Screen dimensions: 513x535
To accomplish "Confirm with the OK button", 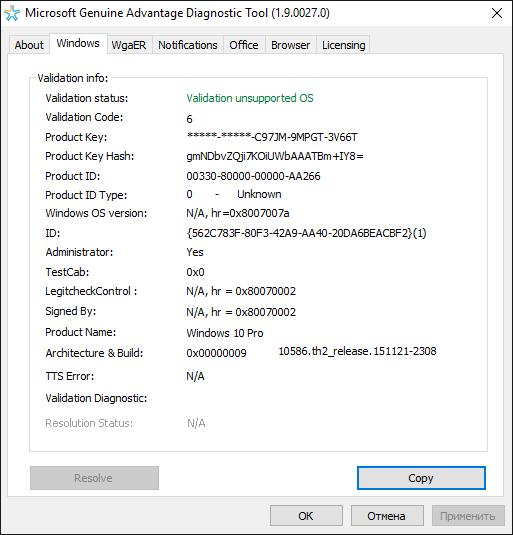I will [x=306, y=516].
